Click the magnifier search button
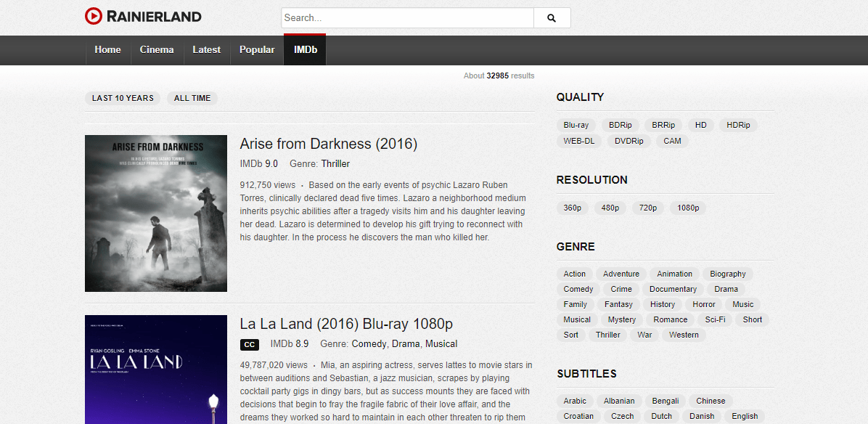The image size is (868, 424). tap(552, 17)
